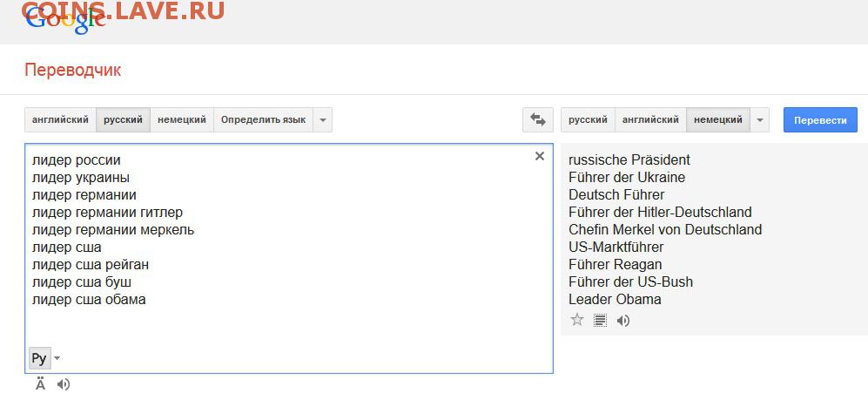The width and height of the screenshot is (868, 400).
Task: Expand the input method options arrow
Action: [57, 358]
